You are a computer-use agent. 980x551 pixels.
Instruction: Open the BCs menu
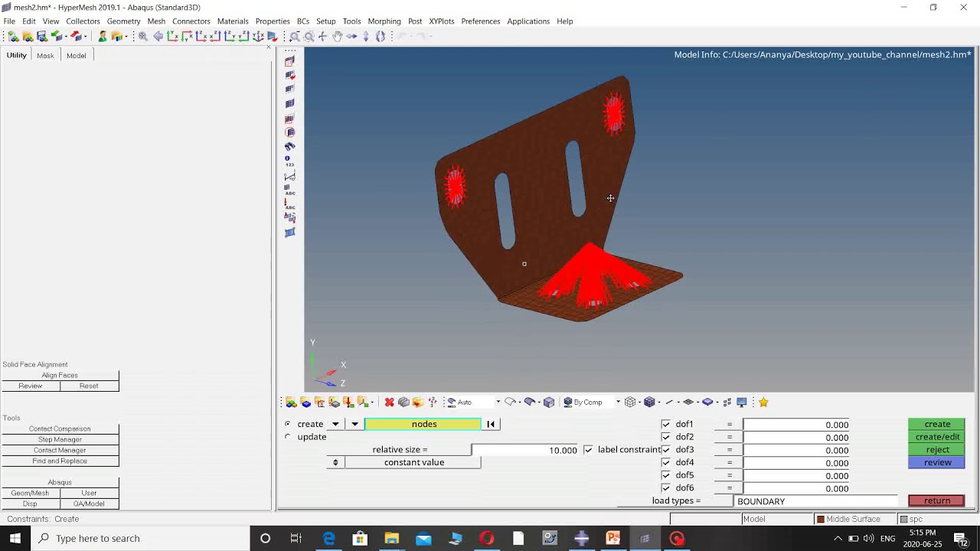click(303, 21)
